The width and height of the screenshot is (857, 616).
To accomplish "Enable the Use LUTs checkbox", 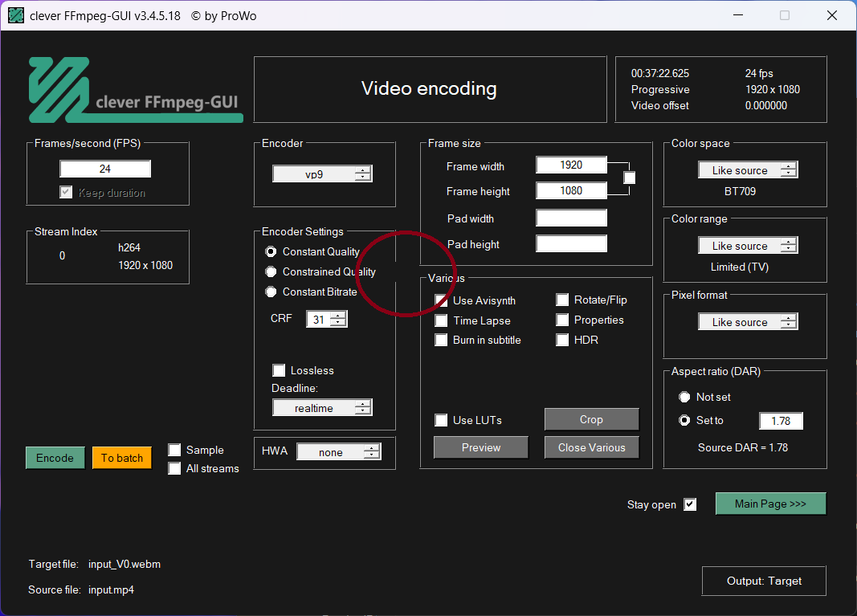I will point(441,420).
